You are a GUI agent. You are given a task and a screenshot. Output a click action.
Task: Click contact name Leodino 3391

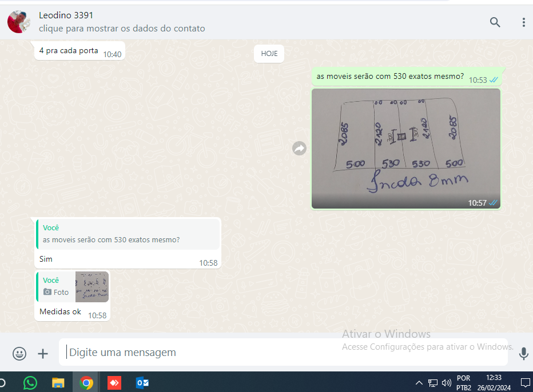[66, 15]
